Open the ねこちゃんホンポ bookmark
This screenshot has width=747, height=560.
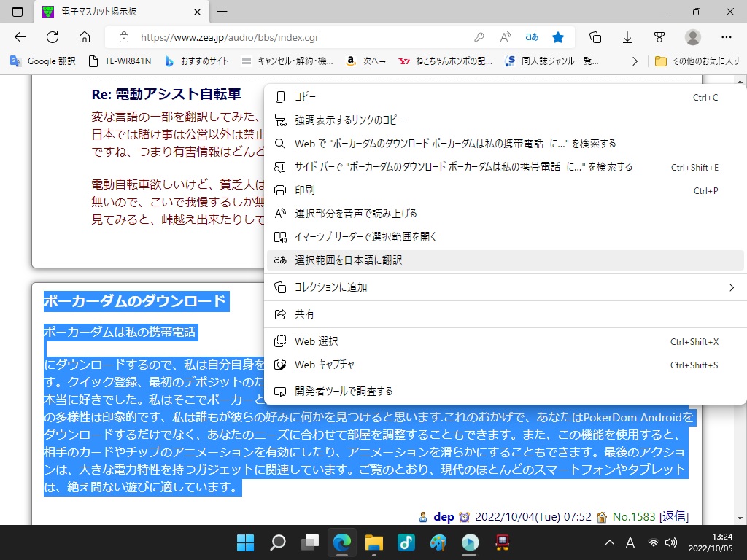446,61
